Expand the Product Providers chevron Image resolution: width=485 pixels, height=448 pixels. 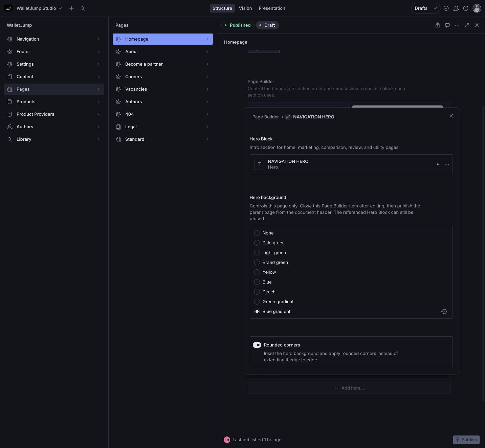tap(98, 114)
